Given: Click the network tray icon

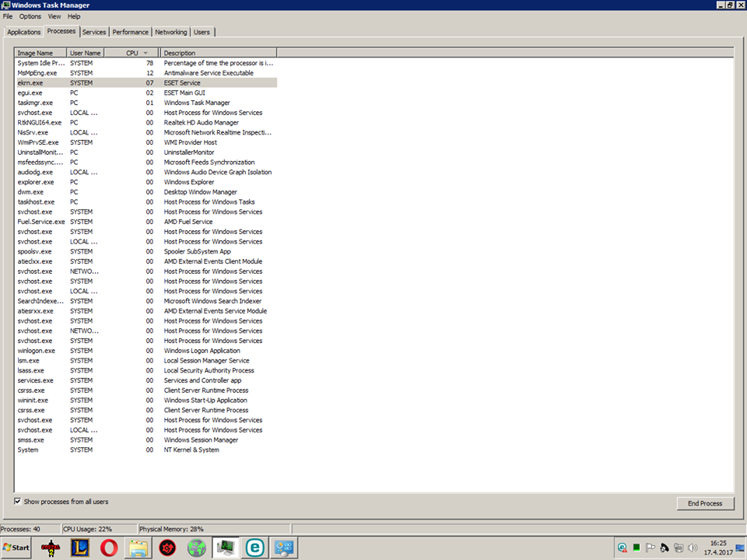Looking at the screenshot, I should (679, 548).
